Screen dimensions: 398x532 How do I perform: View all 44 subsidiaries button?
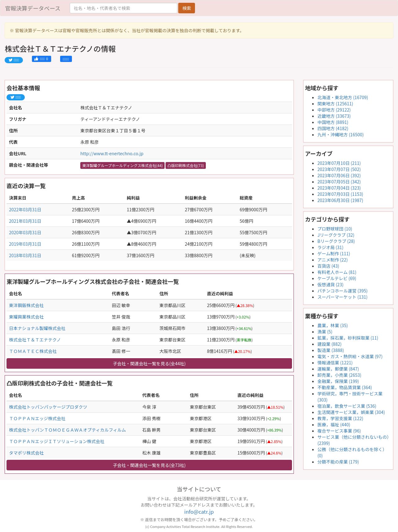coord(149,363)
